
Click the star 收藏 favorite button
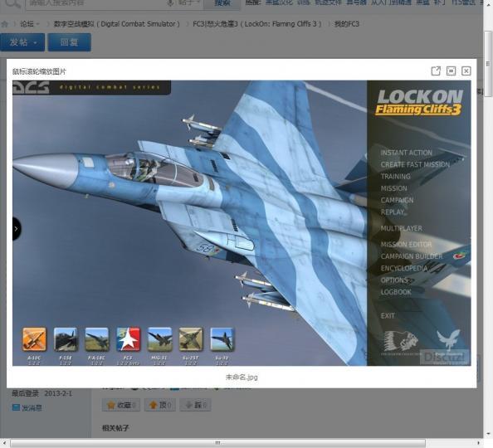121,405
